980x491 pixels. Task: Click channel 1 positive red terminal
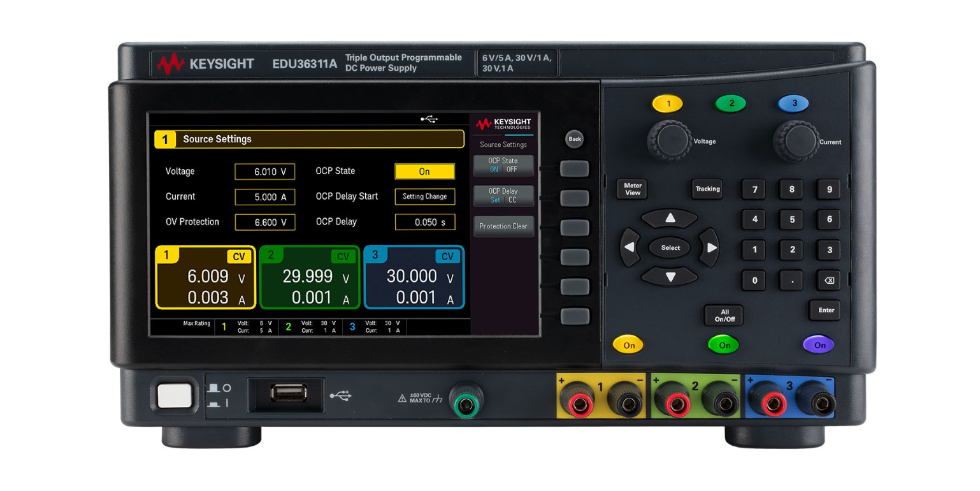tap(577, 402)
